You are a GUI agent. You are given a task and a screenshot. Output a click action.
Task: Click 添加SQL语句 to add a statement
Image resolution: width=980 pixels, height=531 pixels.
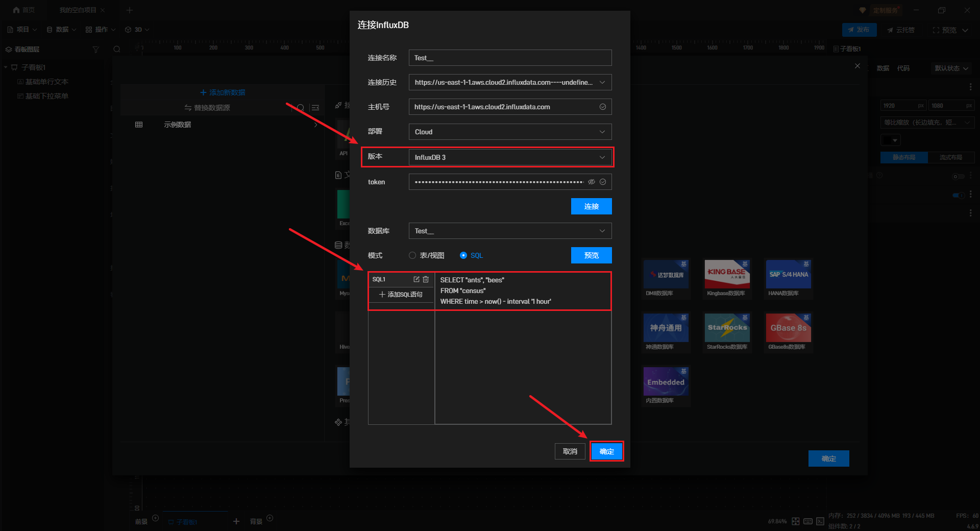(x=401, y=295)
